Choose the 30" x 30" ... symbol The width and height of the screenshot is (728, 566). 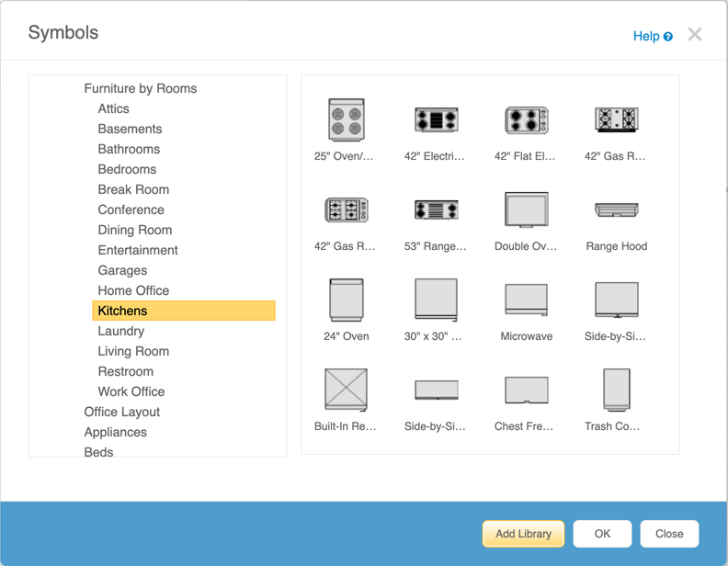(x=436, y=300)
